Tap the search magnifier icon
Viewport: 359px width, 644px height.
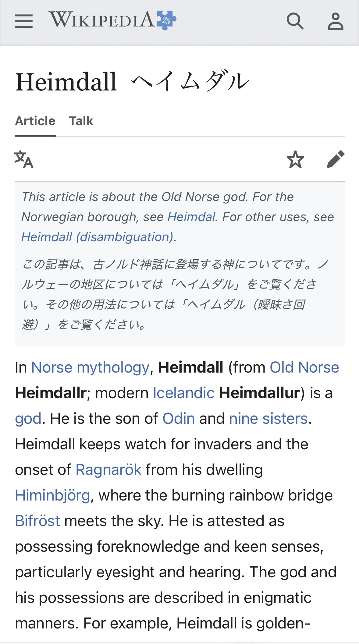295,21
